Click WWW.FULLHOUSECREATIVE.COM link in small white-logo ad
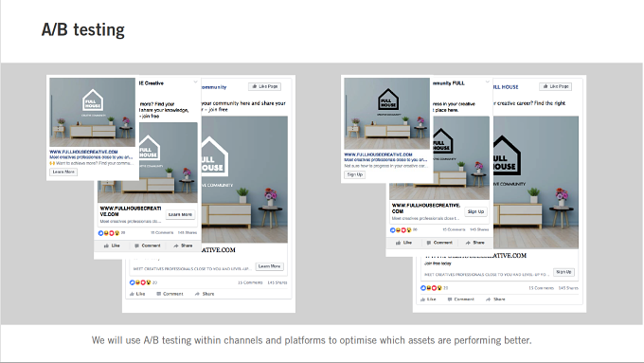The image size is (644, 363). [x=83, y=152]
